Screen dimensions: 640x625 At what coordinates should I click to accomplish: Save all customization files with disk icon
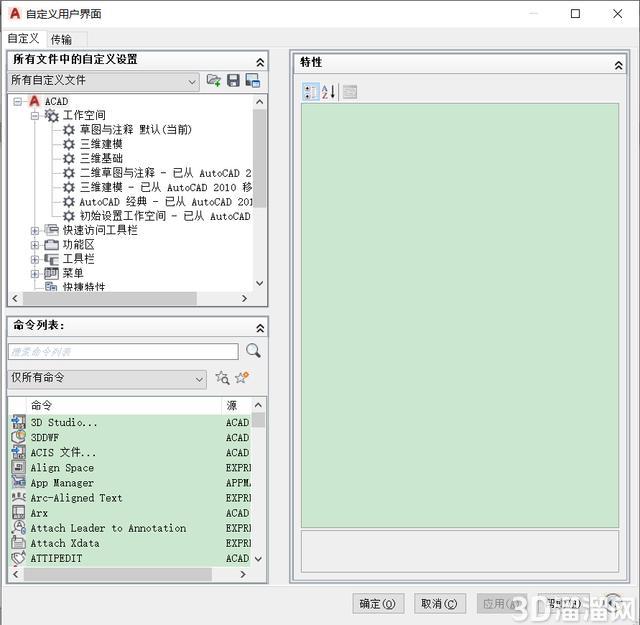point(233,80)
